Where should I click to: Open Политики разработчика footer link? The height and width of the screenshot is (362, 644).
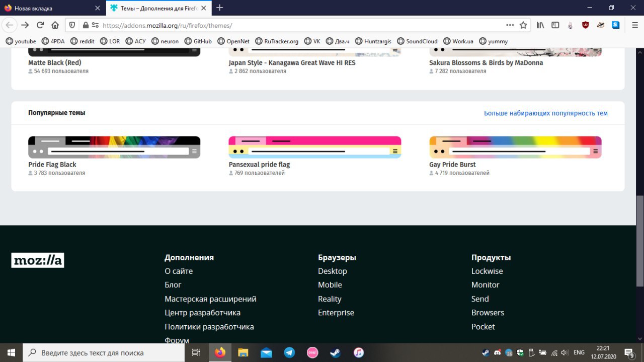[x=209, y=327]
